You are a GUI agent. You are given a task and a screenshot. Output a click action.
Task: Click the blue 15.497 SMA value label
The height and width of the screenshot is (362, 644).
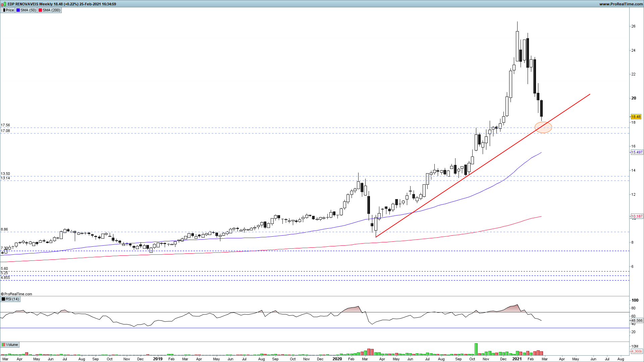pyautogui.click(x=637, y=152)
